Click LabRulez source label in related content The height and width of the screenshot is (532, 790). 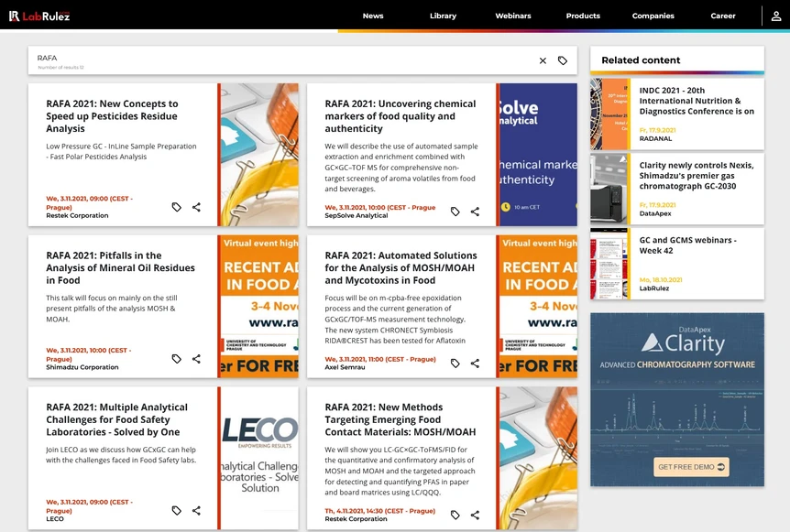(x=654, y=288)
